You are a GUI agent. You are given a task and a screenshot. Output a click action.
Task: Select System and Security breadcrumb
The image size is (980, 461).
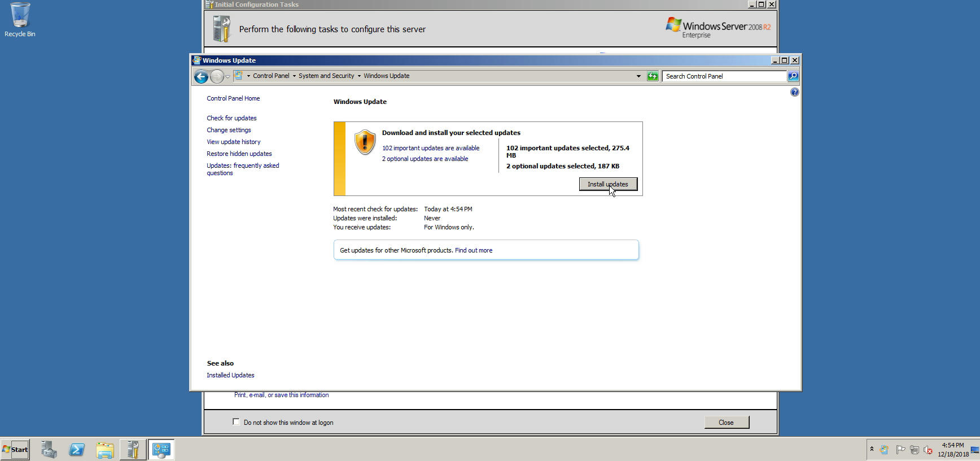click(326, 76)
